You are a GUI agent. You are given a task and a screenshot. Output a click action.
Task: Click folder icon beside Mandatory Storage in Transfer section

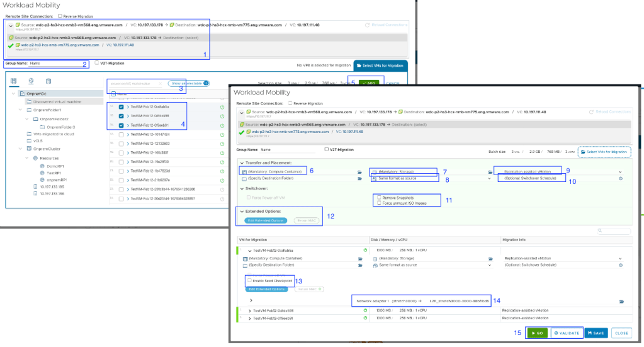(489, 171)
